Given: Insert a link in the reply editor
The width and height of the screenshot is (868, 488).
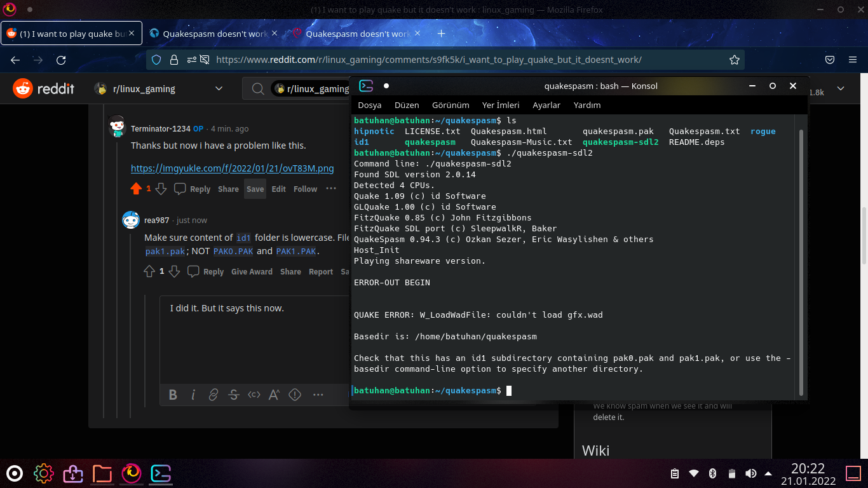Looking at the screenshot, I should [214, 395].
